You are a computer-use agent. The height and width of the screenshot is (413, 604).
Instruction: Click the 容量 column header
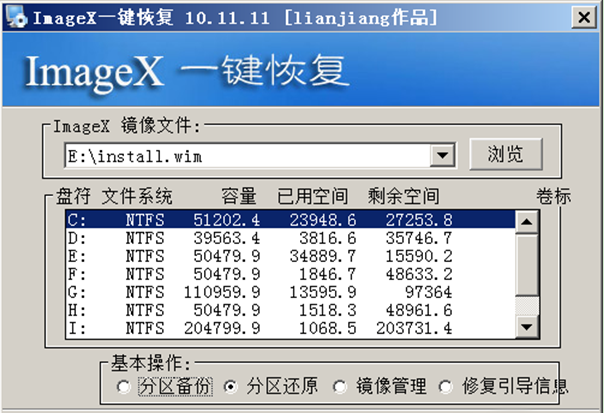point(239,196)
